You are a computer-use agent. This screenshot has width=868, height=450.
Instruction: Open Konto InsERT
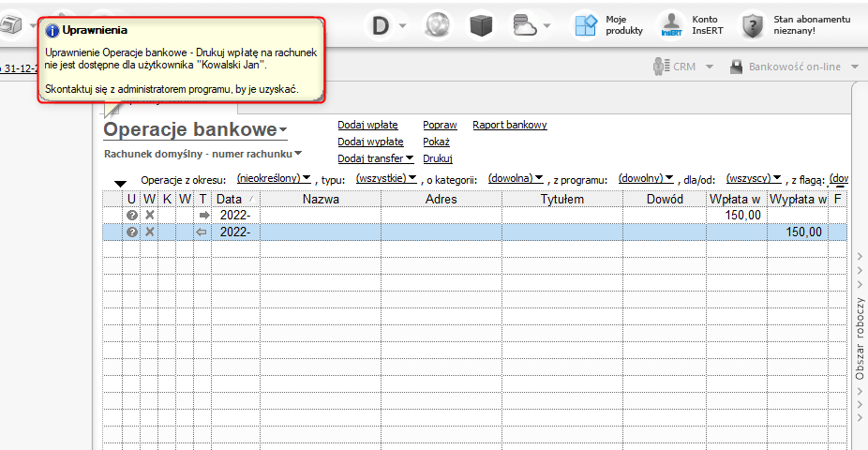(692, 25)
